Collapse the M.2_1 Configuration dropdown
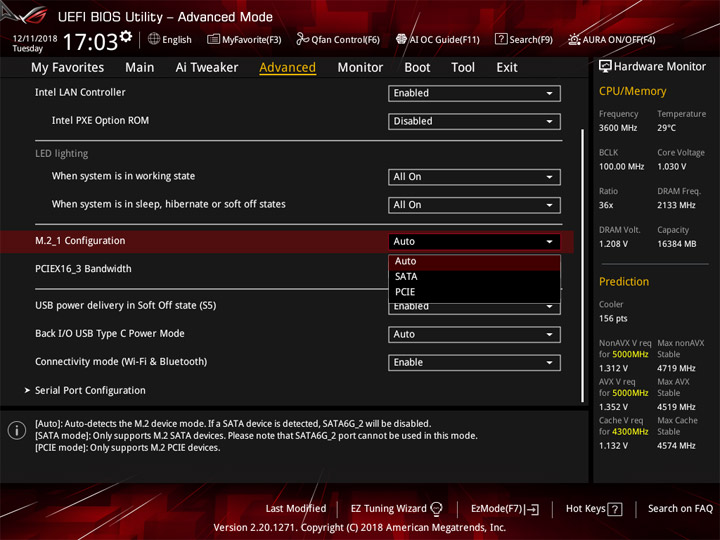The height and width of the screenshot is (540, 720). (x=474, y=242)
